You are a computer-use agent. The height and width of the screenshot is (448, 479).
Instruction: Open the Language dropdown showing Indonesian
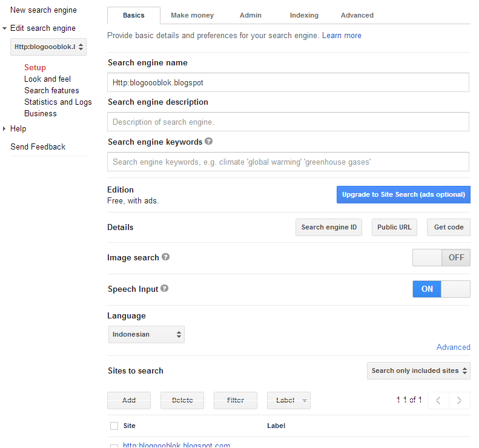[x=147, y=334]
